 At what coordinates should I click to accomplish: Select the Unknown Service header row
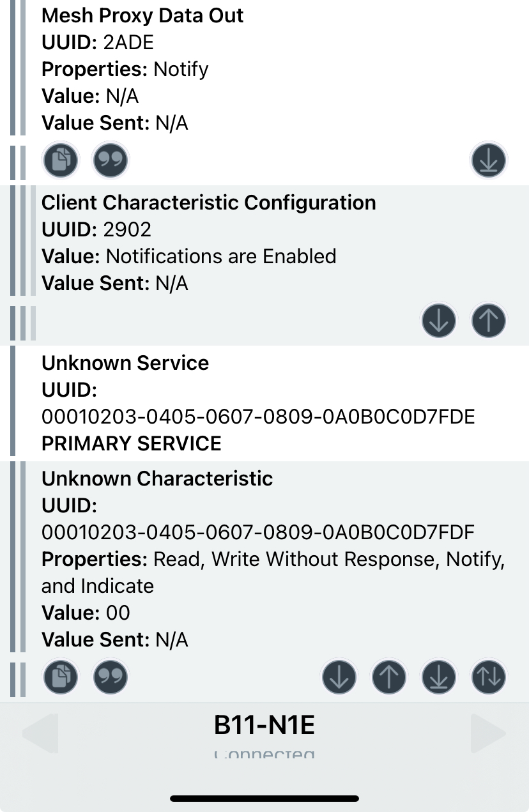coord(264,403)
